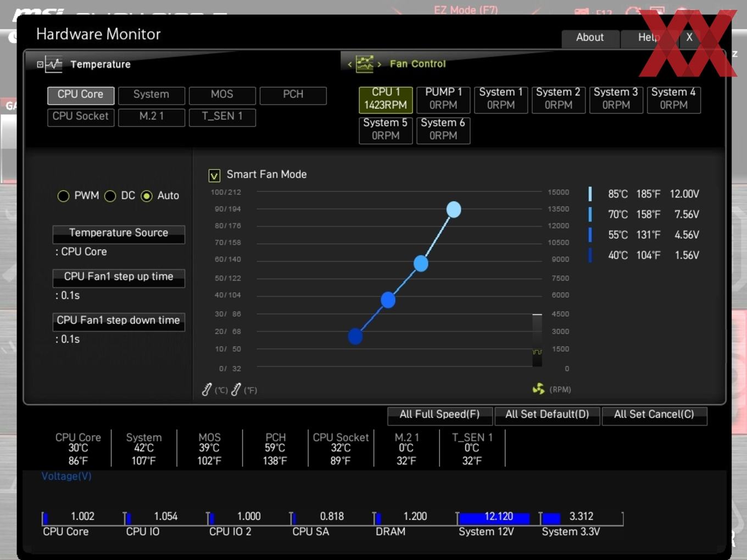Click the Fahrenheit thermometer icon
The image size is (747, 560).
click(236, 390)
